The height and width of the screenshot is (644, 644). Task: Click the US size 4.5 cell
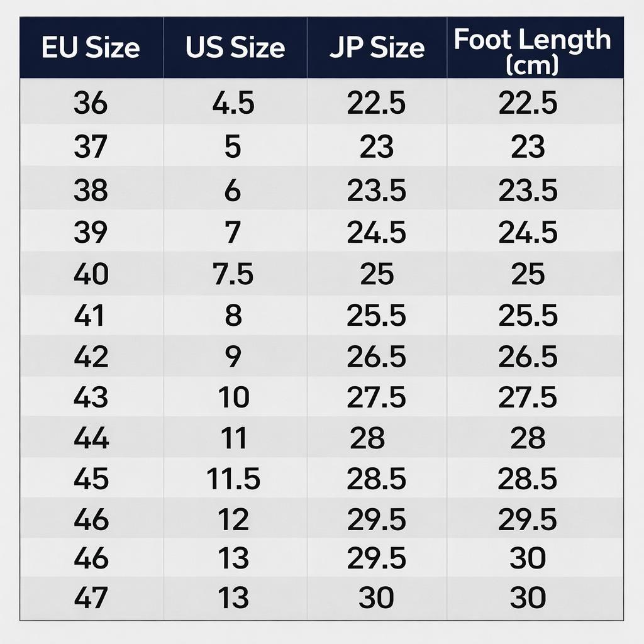pos(233,103)
